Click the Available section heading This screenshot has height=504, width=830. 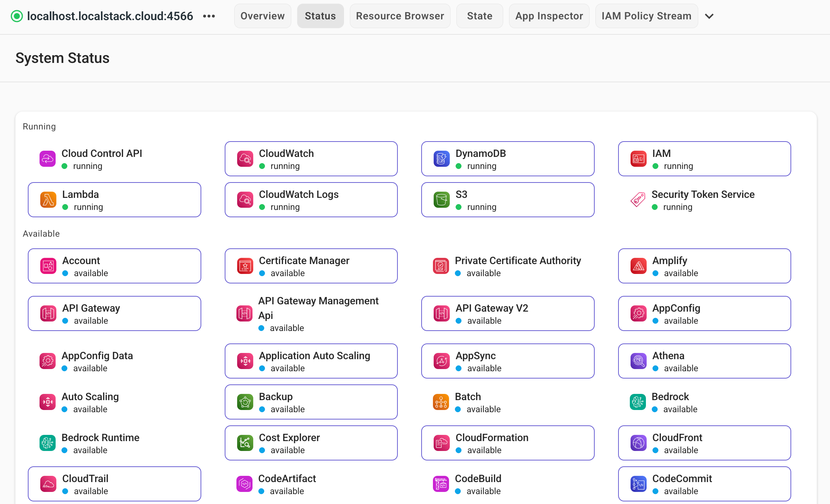(41, 234)
